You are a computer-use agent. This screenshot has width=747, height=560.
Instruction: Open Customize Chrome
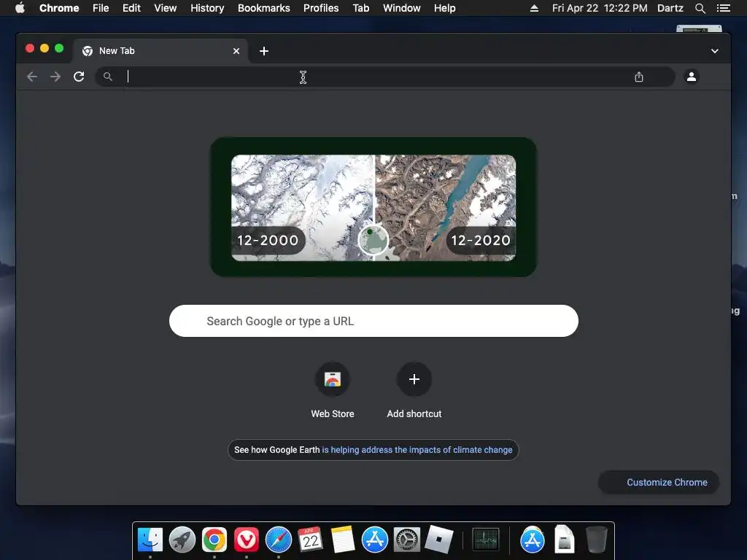(659, 483)
